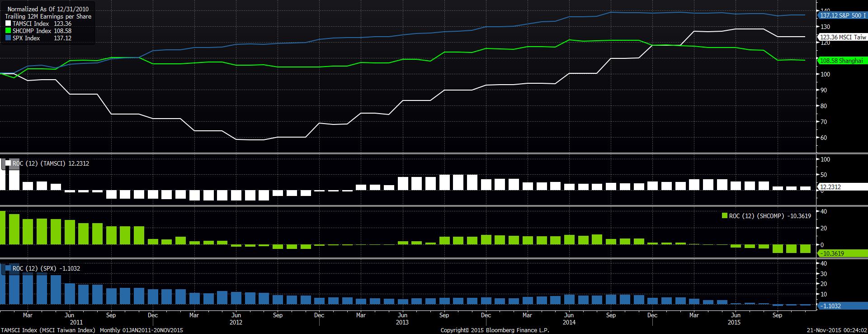
Task: Click 'Normalized As Of 12/31/2010' legend text
Action: coord(48,9)
